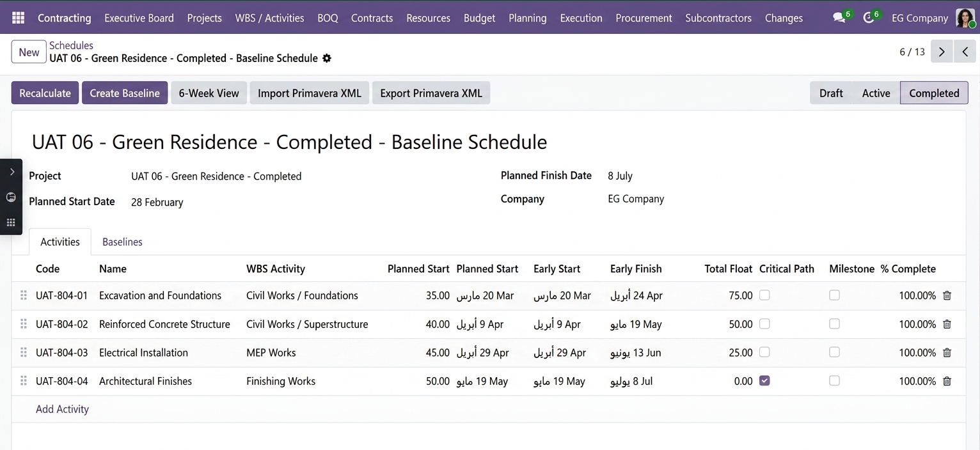Grab the drag handle of UAT-804-01 row
The image size is (980, 450).
click(24, 295)
